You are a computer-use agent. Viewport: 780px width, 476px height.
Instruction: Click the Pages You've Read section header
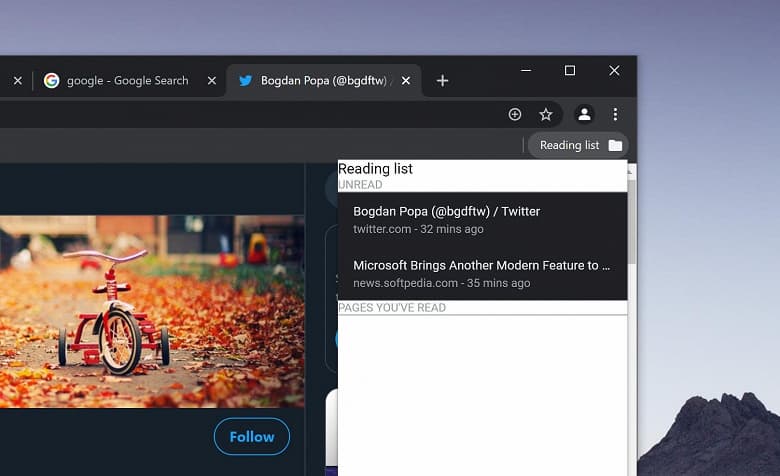click(x=392, y=308)
